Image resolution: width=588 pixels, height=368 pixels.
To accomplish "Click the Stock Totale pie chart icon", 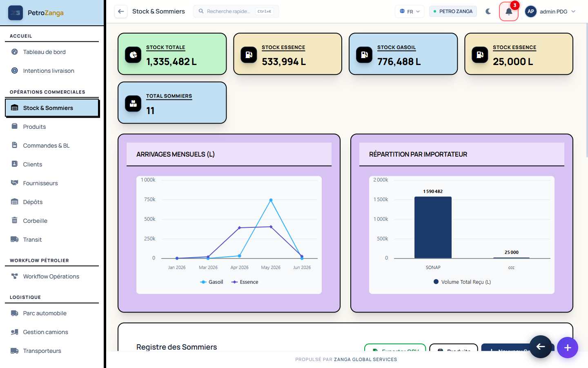I will coord(133,54).
